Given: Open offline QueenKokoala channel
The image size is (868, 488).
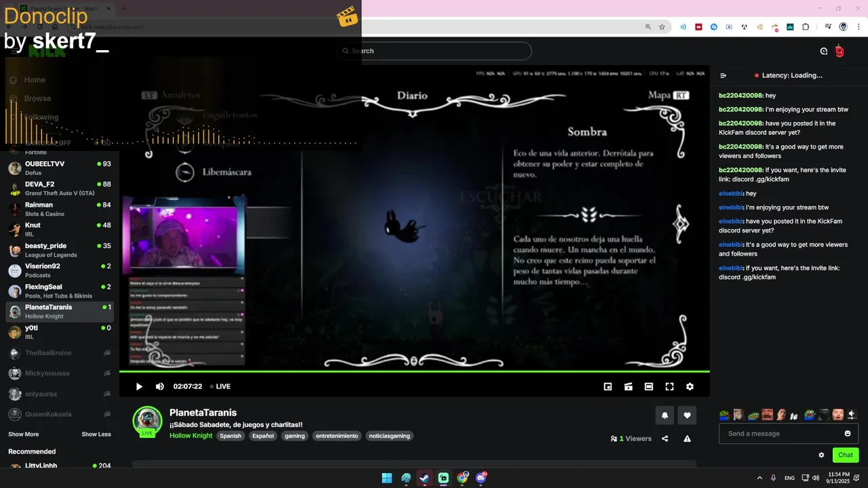Looking at the screenshot, I should (x=60, y=414).
